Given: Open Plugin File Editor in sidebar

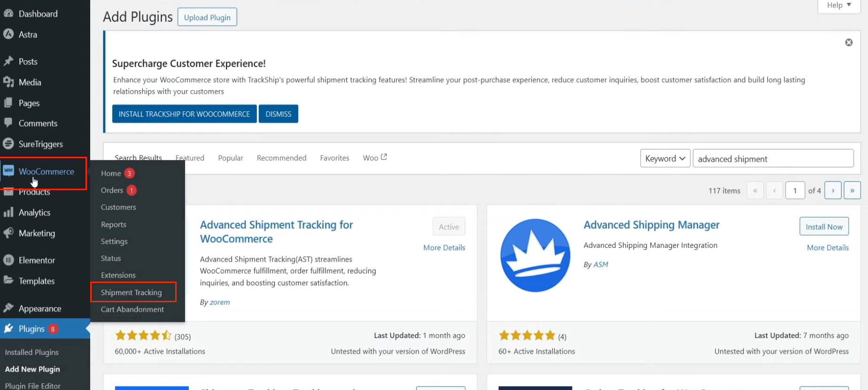Looking at the screenshot, I should 33,386.
